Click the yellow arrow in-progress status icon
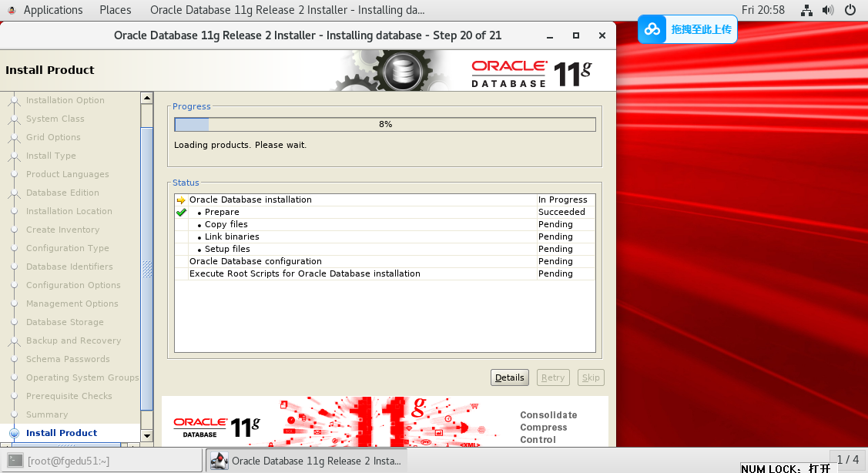 click(x=181, y=200)
